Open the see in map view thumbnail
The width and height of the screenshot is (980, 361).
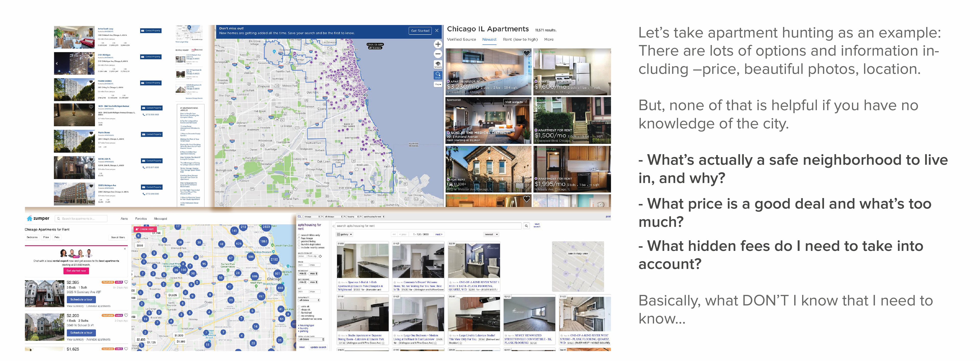(x=578, y=266)
